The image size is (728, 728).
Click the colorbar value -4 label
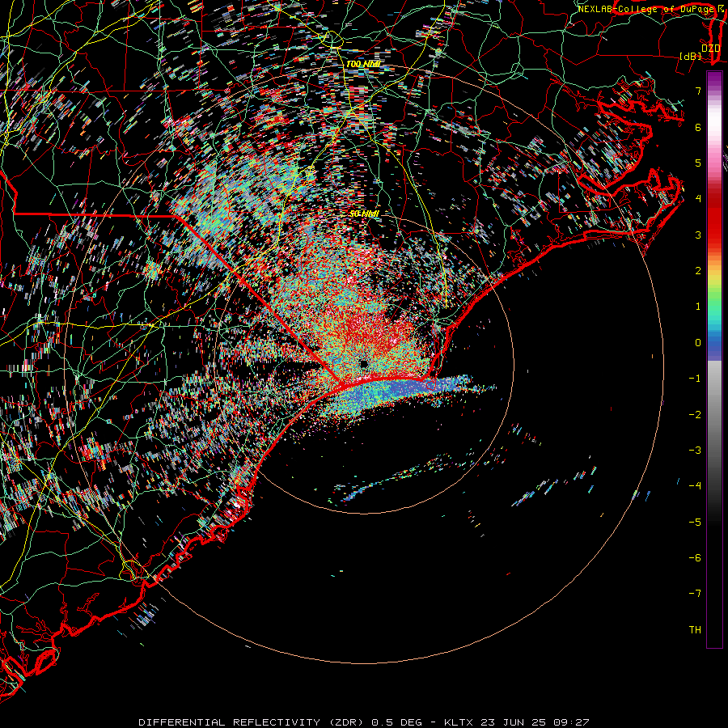coord(695,486)
